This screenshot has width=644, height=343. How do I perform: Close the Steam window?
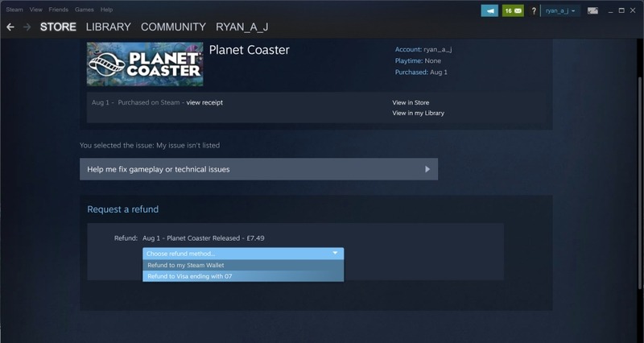coord(633,10)
